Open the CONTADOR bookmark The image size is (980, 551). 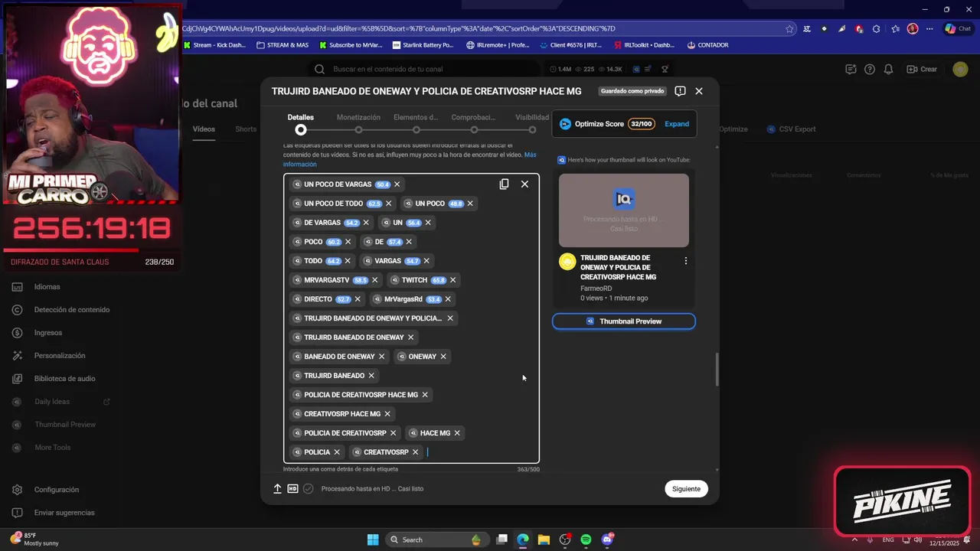click(707, 45)
